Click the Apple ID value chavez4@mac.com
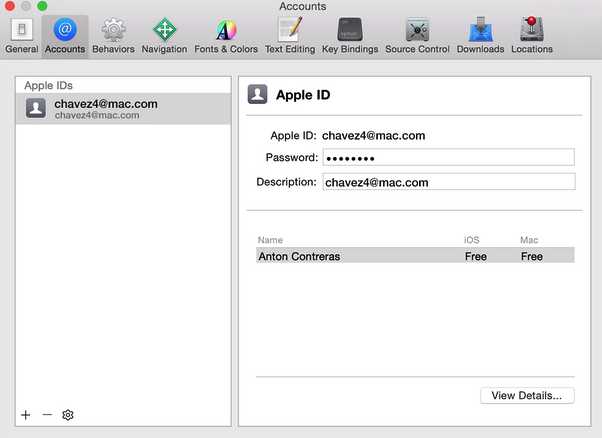The image size is (602, 438). click(374, 136)
